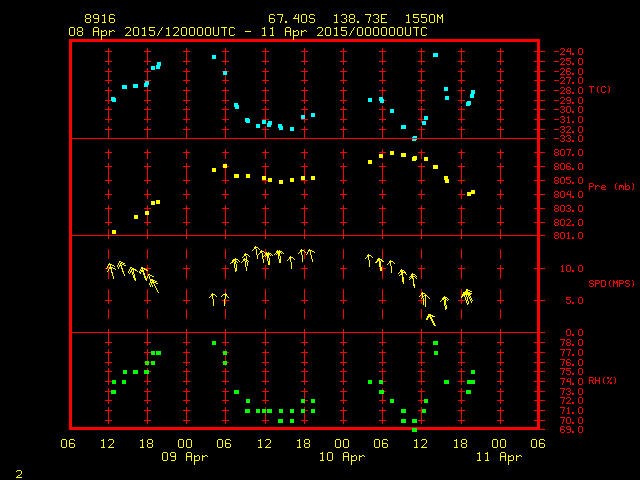Click the 804.0 pressure axis value
Viewport: 640px width, 480px height.
568,194
